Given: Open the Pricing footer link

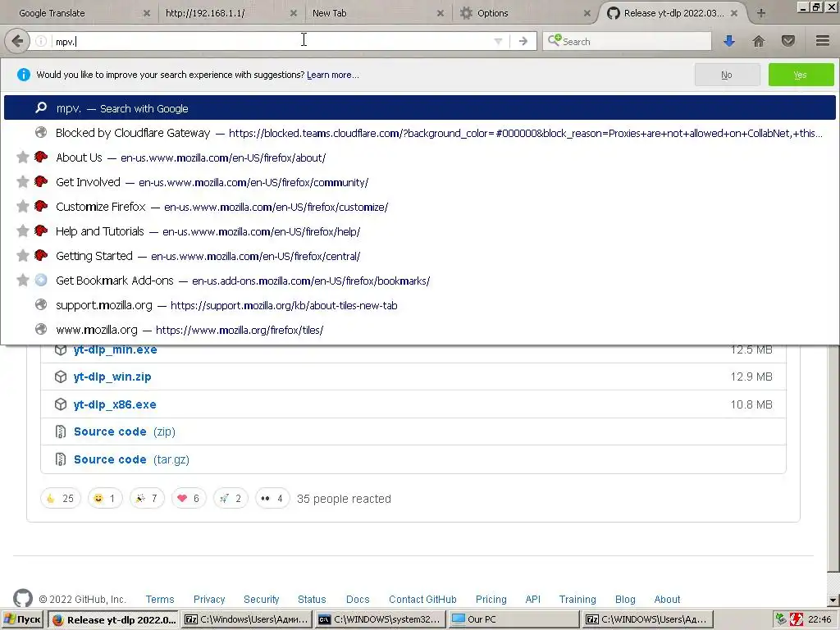Looking at the screenshot, I should [491, 600].
